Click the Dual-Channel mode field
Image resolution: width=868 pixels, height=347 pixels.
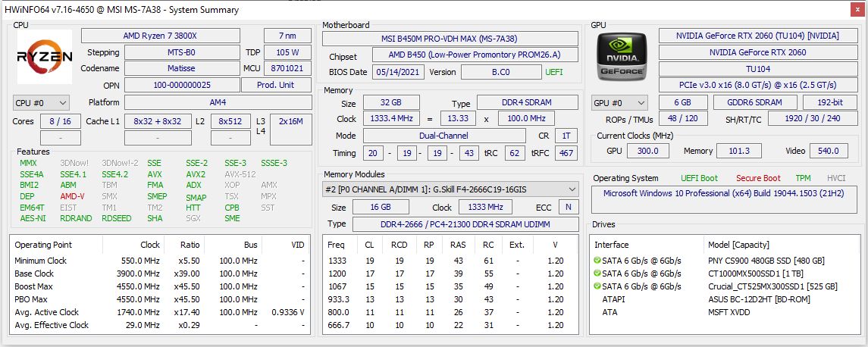pos(444,136)
